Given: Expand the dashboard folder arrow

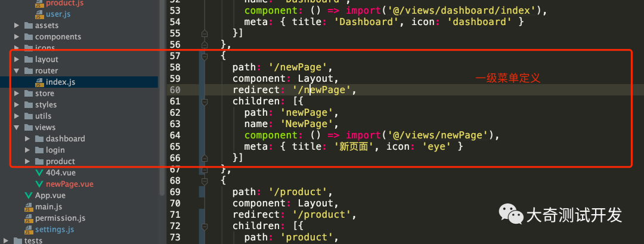Looking at the screenshot, I should tap(27, 138).
